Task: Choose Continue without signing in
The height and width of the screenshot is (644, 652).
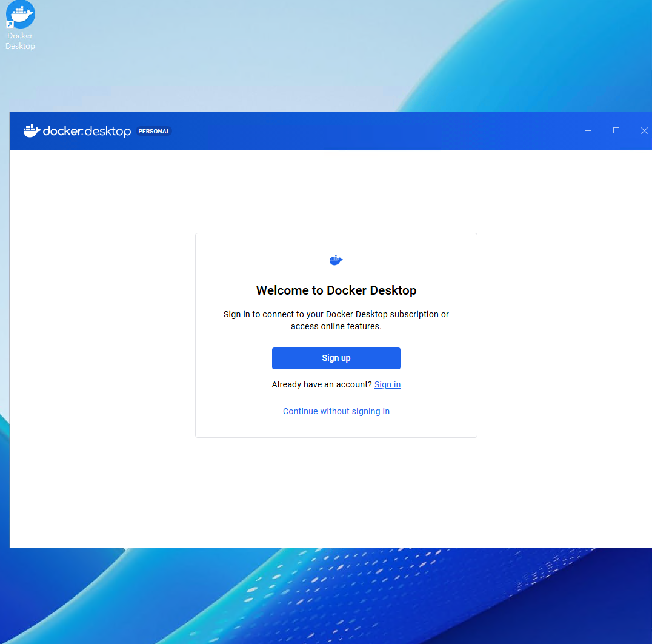Action: click(336, 411)
